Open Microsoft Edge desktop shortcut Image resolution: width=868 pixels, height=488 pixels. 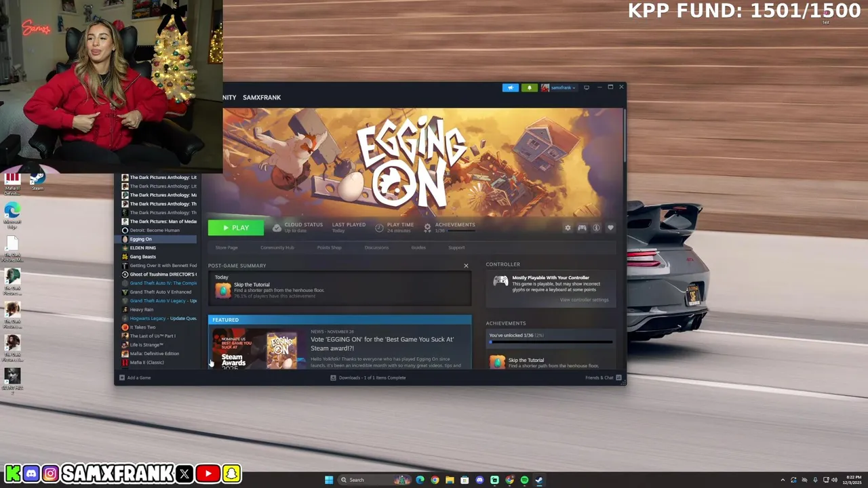[12, 211]
